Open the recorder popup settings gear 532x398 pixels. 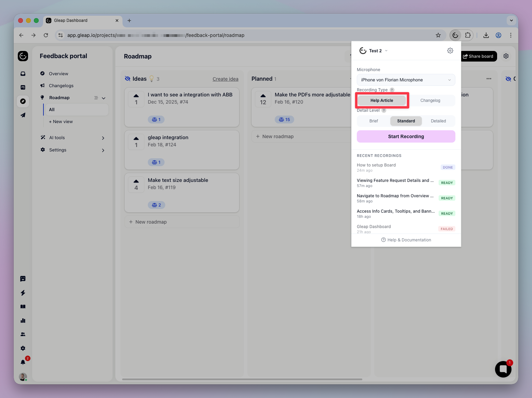coord(450,51)
